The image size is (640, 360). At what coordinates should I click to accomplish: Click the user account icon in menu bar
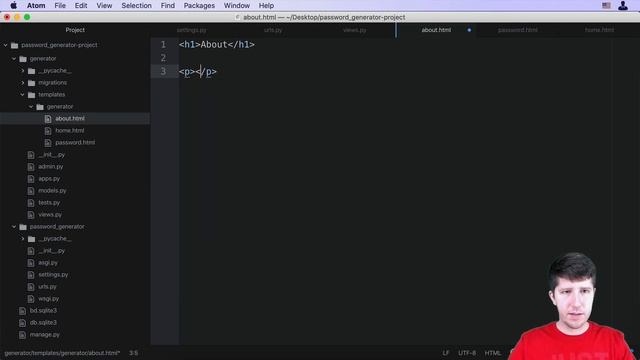pyautogui.click(x=623, y=6)
